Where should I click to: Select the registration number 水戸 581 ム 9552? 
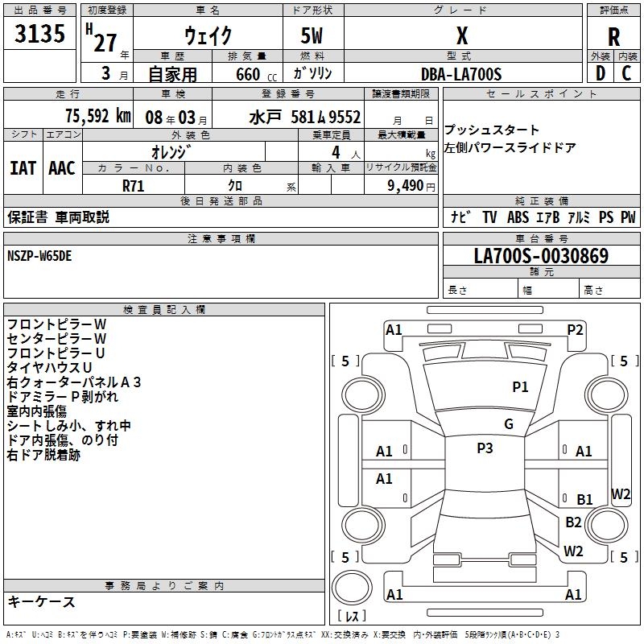tap(305, 118)
